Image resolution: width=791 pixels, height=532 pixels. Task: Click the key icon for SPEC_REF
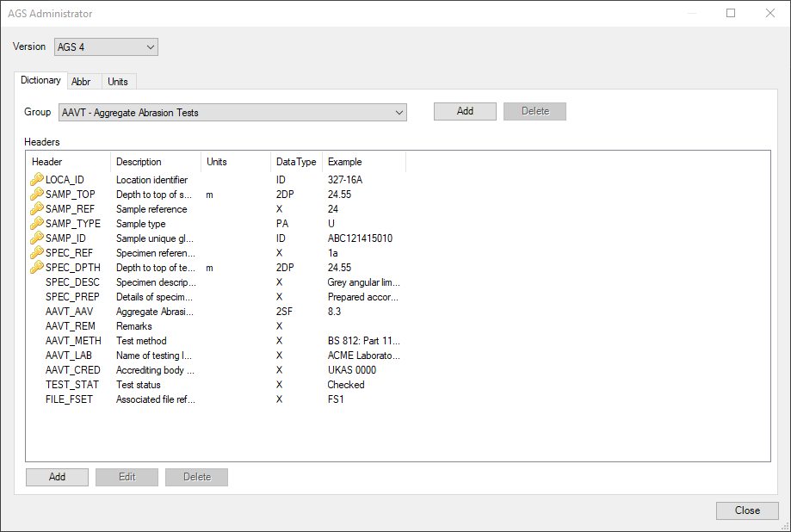click(x=36, y=252)
